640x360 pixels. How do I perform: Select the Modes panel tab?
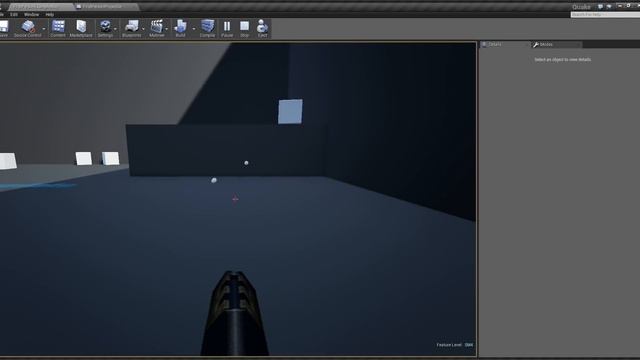(x=556, y=44)
